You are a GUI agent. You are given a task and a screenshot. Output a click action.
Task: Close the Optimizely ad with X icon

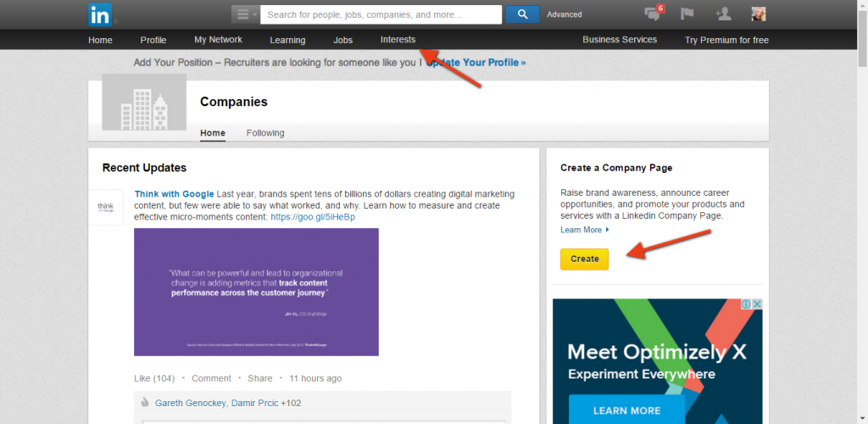point(757,304)
